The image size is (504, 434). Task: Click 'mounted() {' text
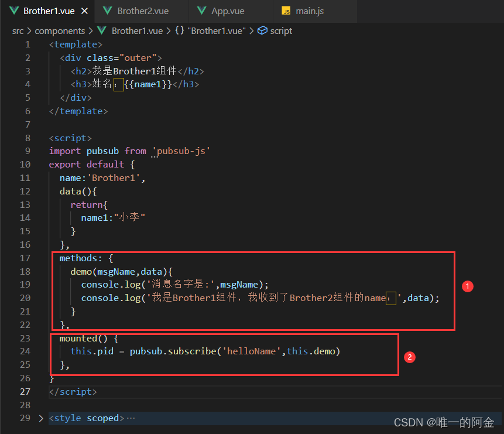[x=89, y=339]
